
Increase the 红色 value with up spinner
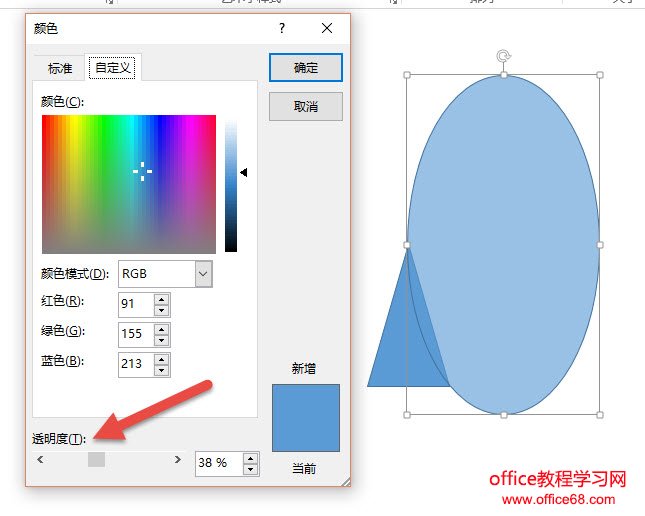coord(162,298)
